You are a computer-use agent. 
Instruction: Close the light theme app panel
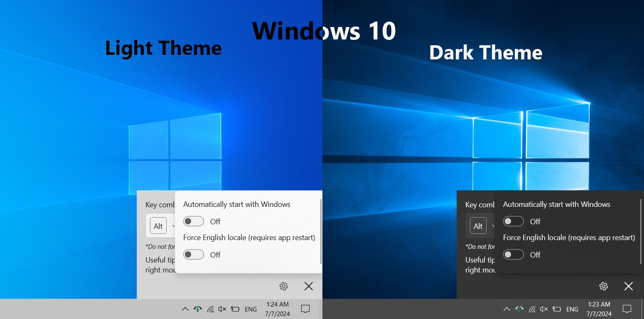[x=309, y=286]
